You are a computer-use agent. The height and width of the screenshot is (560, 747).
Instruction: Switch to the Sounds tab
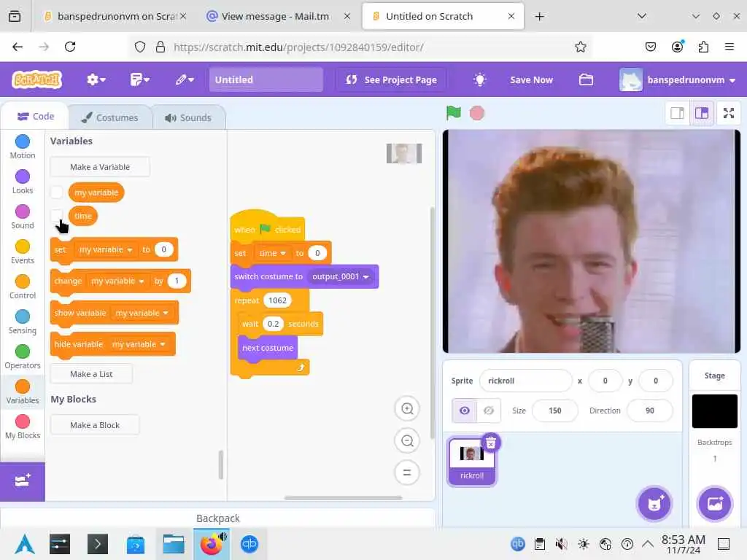pyautogui.click(x=189, y=117)
